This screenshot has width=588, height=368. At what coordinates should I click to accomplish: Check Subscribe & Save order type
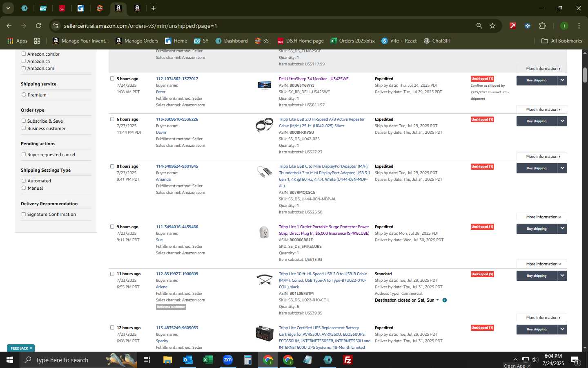coord(24,121)
